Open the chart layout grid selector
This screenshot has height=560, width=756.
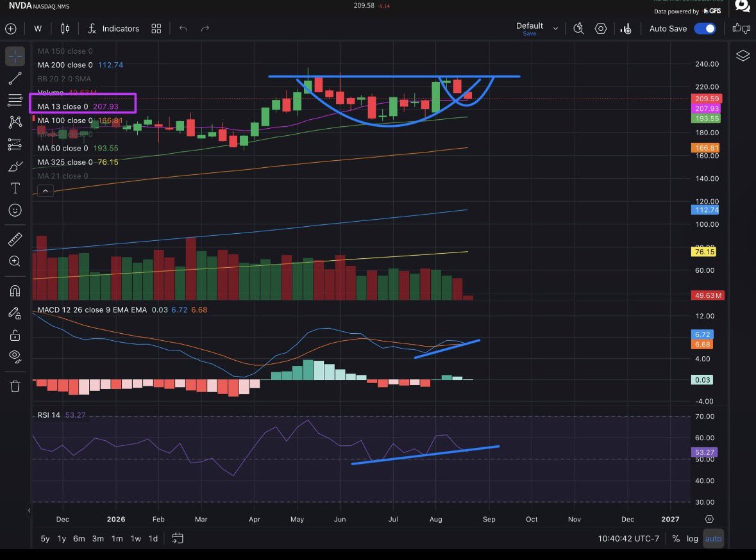(156, 29)
